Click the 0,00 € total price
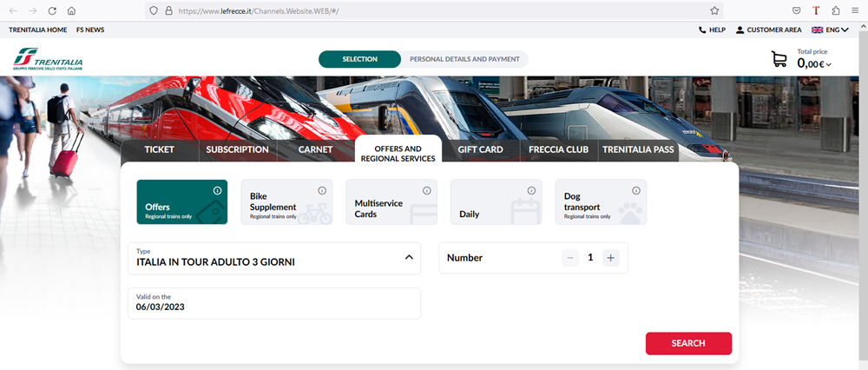Screen dimensions: 868x370 click(811, 63)
